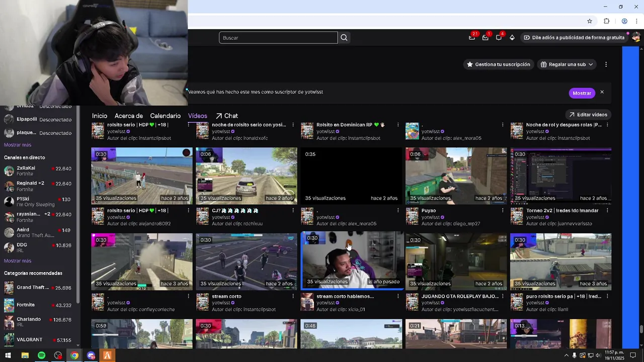Open the user avatar menu in Twitch header
This screenshot has height=362, width=644.
pos(636,37)
